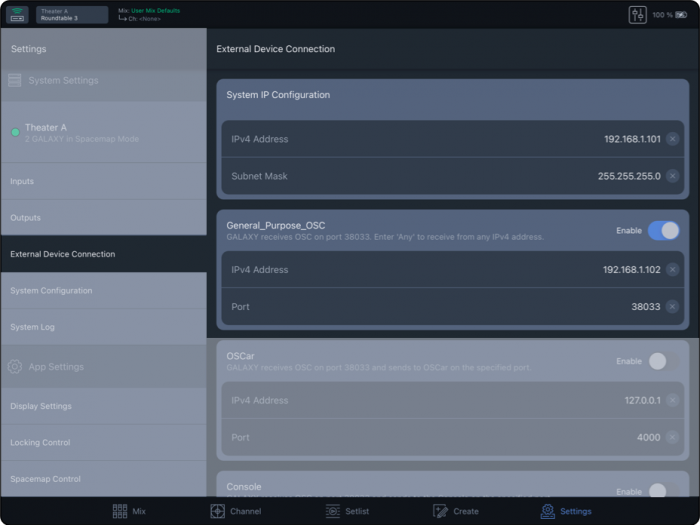Image resolution: width=700 pixels, height=525 pixels.
Task: Click the 100 % battery percentage text
Action: [x=662, y=15]
